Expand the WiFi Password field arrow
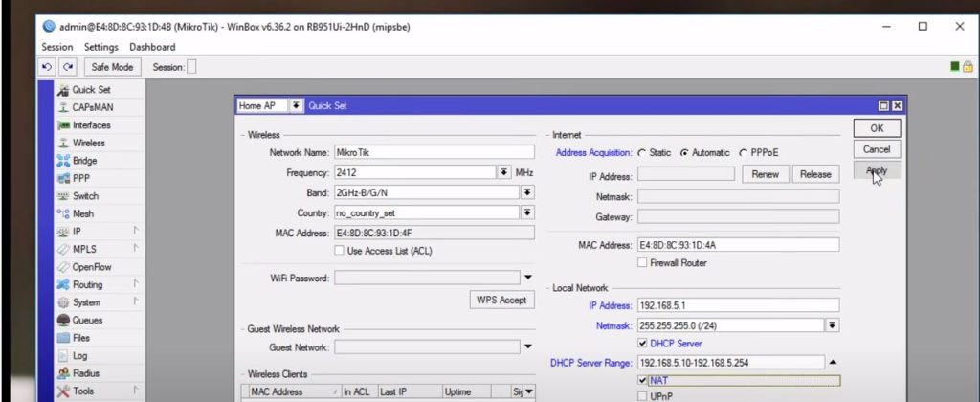Screen dimensions: 980x402 click(528, 278)
